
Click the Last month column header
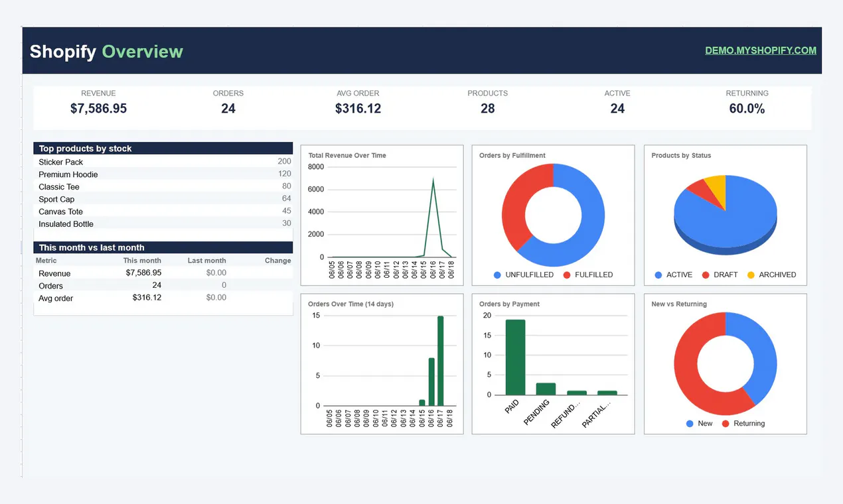pos(206,261)
